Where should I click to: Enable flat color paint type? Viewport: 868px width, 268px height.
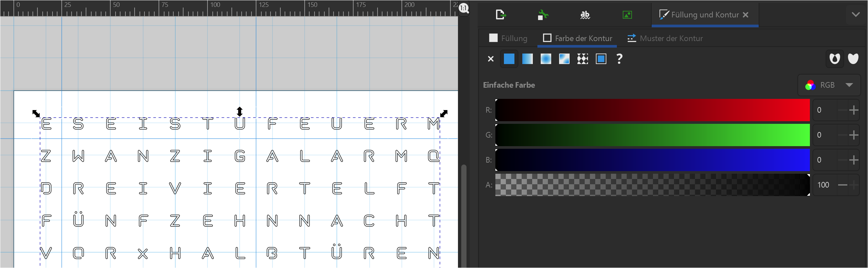pos(509,59)
